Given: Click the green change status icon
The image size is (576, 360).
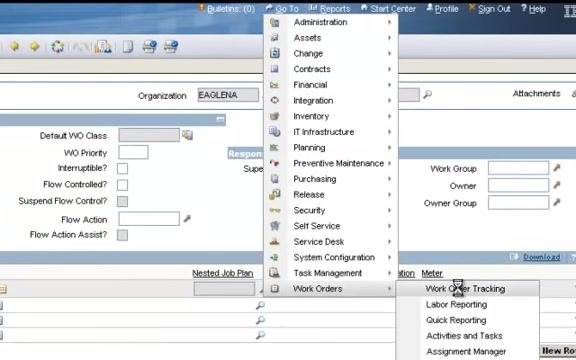Looking at the screenshot, I should pyautogui.click(x=57, y=47).
